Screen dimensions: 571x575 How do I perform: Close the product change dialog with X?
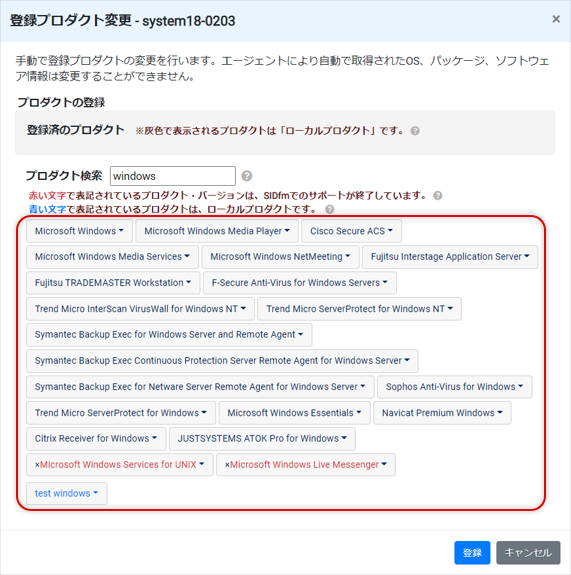point(556,19)
